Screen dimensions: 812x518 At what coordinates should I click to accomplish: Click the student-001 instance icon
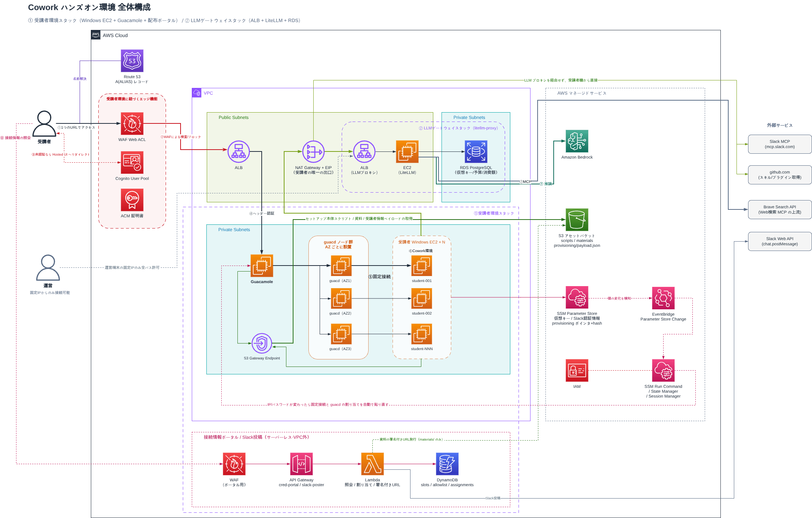421,266
